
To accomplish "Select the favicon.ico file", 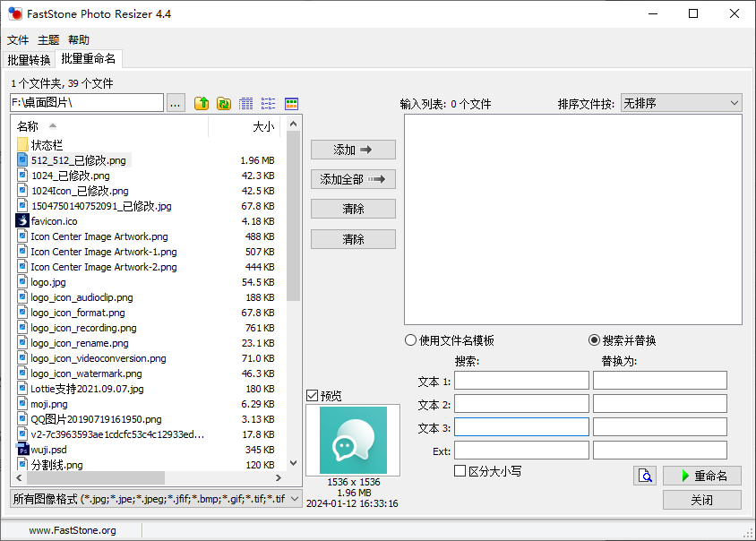I will click(x=54, y=221).
